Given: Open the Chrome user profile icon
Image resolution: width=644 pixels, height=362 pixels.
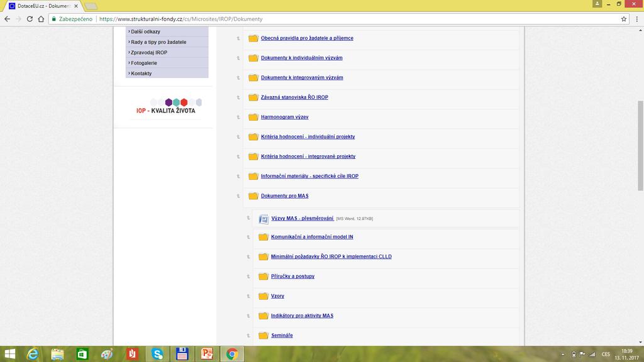Looking at the screenshot, I should [597, 4].
